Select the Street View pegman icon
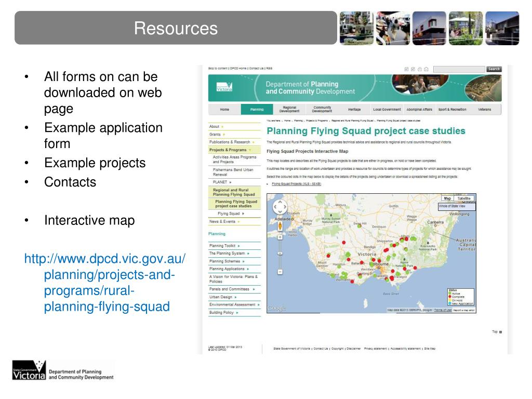 coord(280,225)
